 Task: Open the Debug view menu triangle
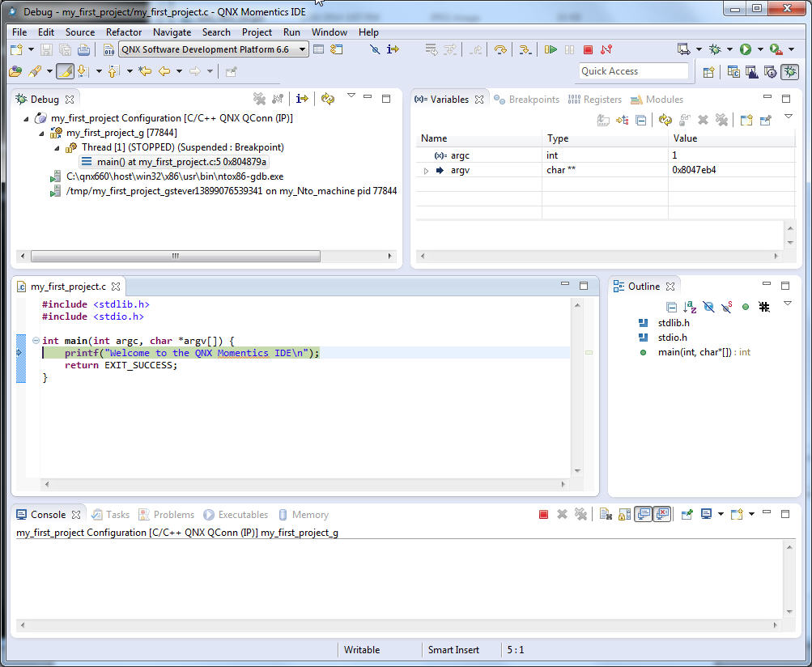[x=351, y=96]
